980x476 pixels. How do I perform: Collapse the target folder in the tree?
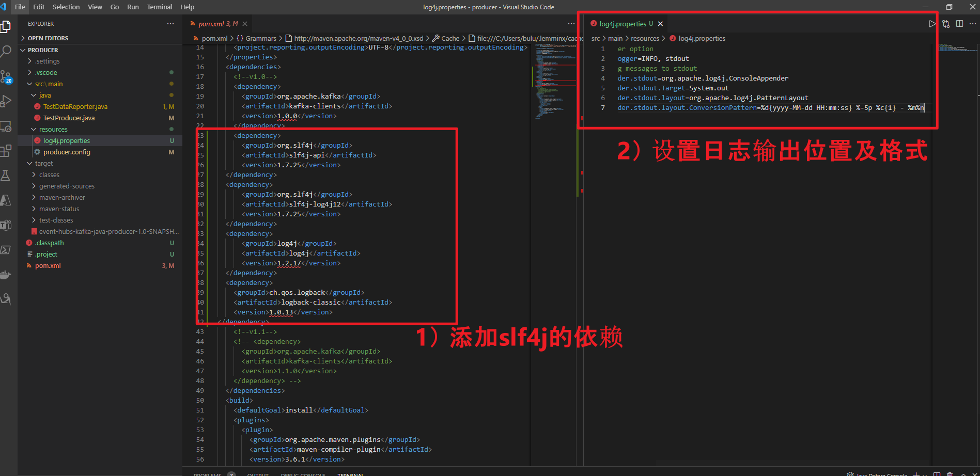pos(44,164)
